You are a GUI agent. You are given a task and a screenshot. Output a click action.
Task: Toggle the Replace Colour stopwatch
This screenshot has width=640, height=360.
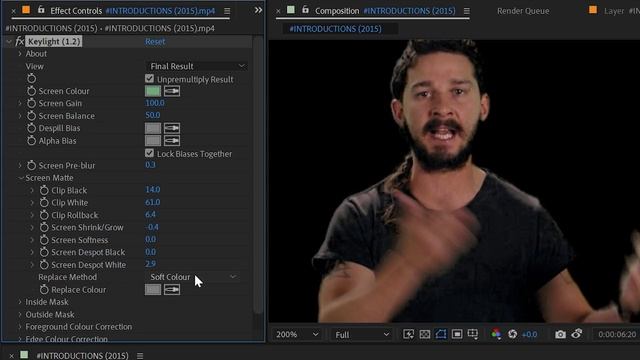click(x=44, y=289)
